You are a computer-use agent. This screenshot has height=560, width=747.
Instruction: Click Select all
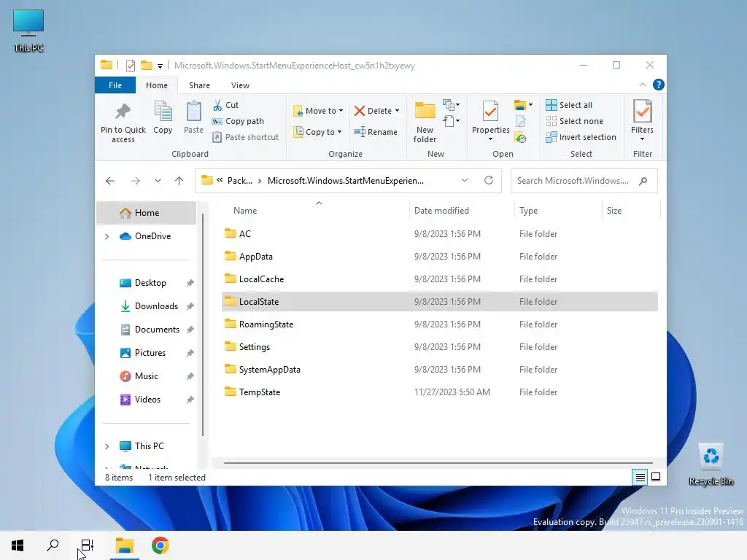coord(569,105)
